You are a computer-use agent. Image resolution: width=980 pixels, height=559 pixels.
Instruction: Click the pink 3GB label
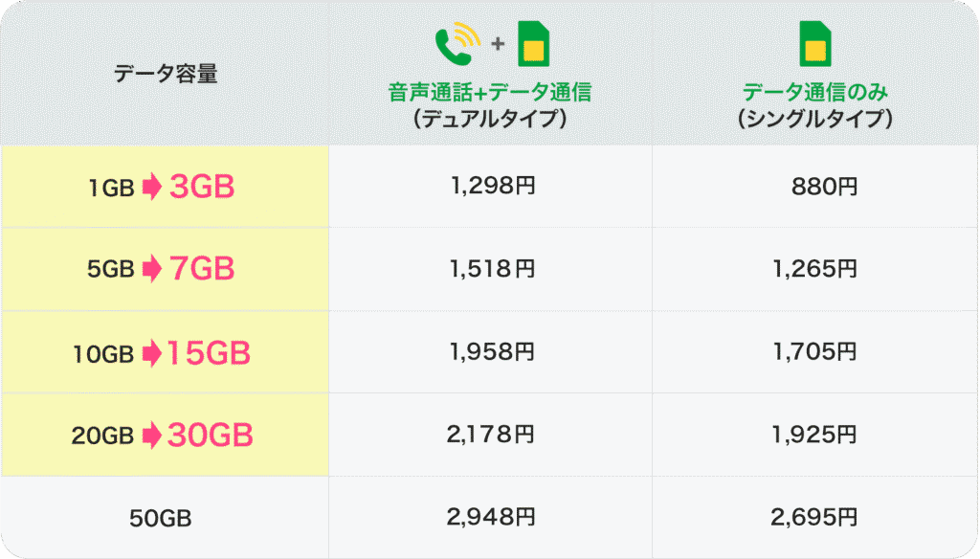(x=202, y=188)
